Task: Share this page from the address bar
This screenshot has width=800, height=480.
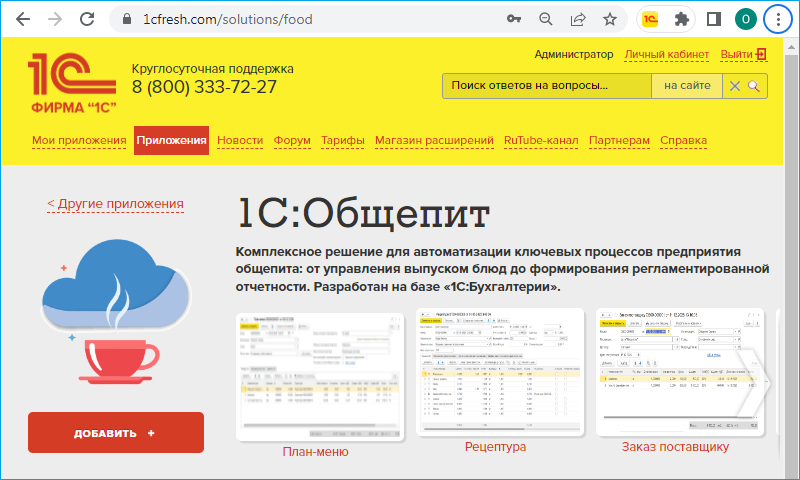Action: click(578, 19)
